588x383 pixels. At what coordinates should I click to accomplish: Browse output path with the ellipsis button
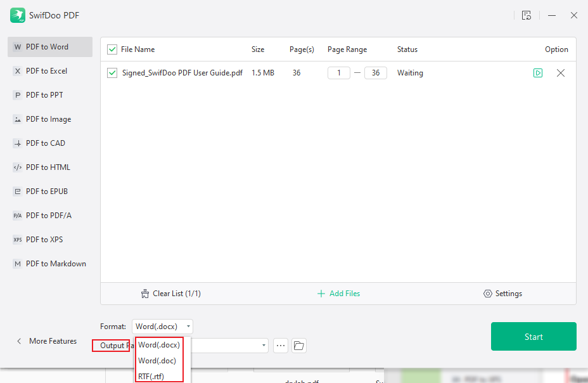click(281, 346)
